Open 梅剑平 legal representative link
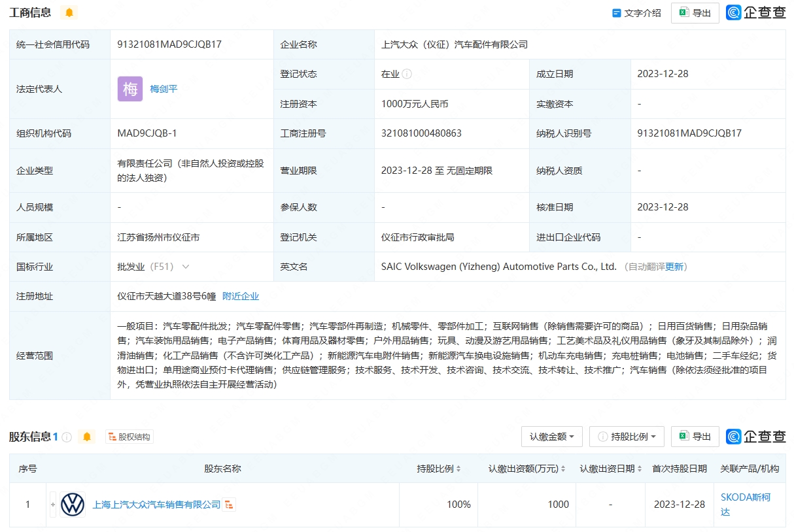The width and height of the screenshot is (794, 532). click(x=164, y=89)
